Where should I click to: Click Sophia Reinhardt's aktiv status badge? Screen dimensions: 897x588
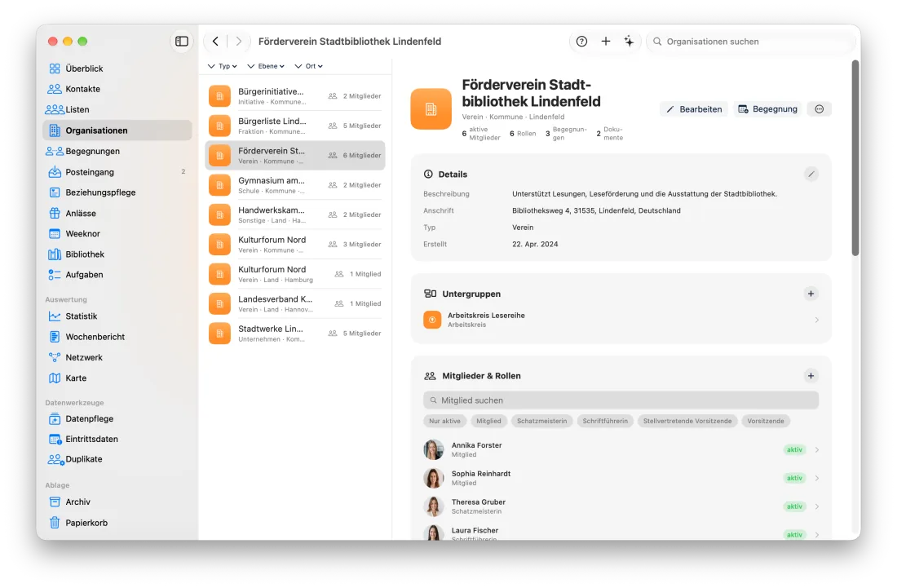coord(794,478)
